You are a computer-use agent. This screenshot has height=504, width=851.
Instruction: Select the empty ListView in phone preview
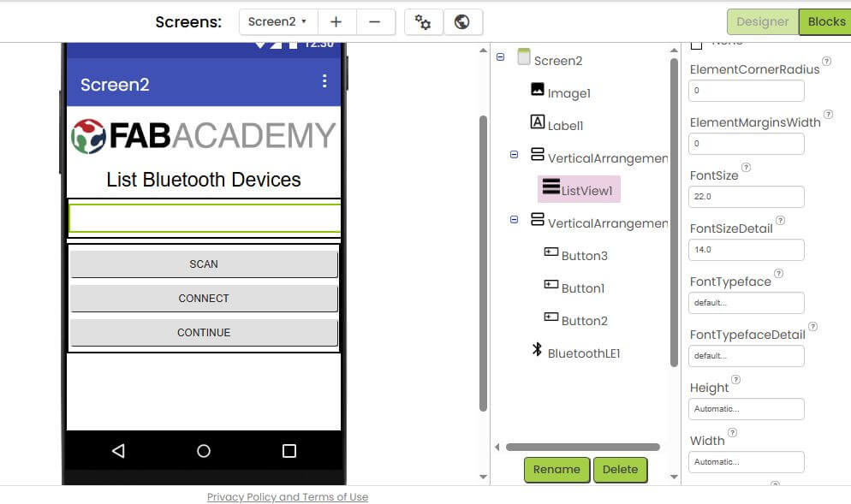(x=205, y=219)
